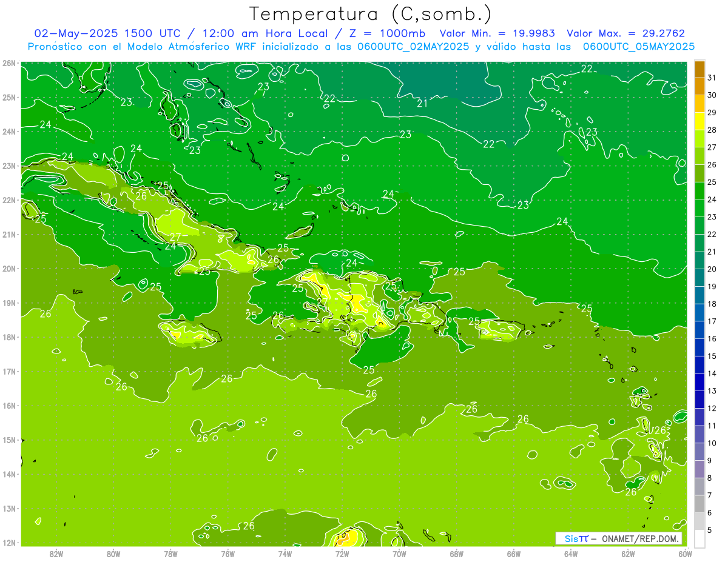The height and width of the screenshot is (562, 728).
Task: Pick the gray legend swatch between 7 and 8
Action: (x=699, y=486)
